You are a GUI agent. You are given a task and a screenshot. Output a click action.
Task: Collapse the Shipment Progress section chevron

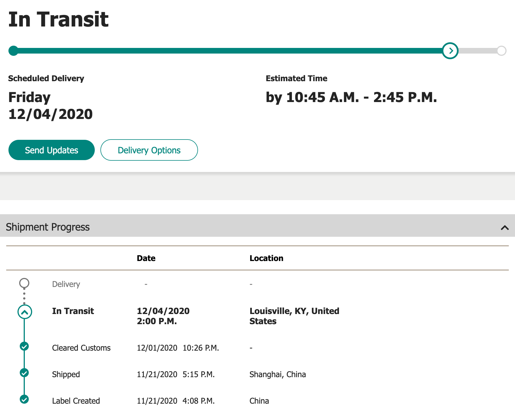click(505, 227)
